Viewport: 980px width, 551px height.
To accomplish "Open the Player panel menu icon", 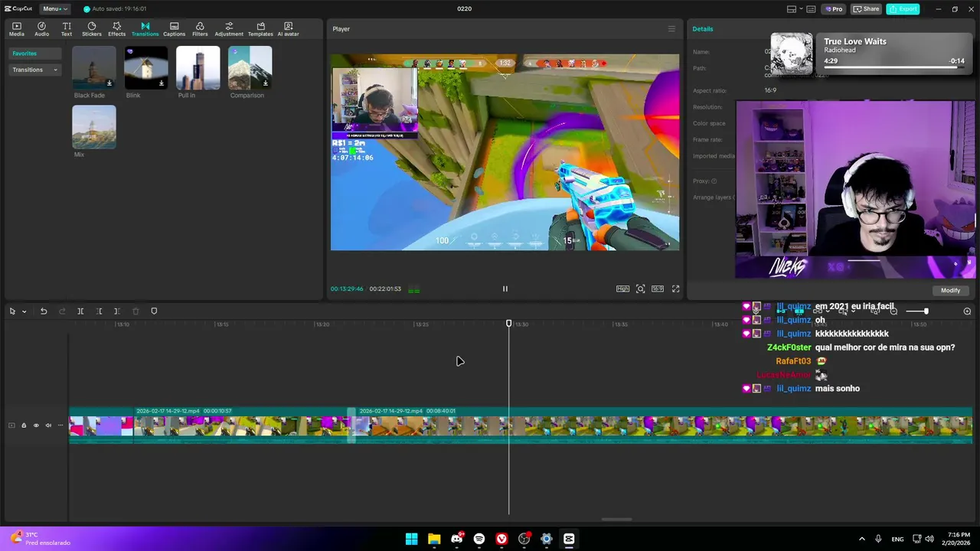I will coord(671,29).
